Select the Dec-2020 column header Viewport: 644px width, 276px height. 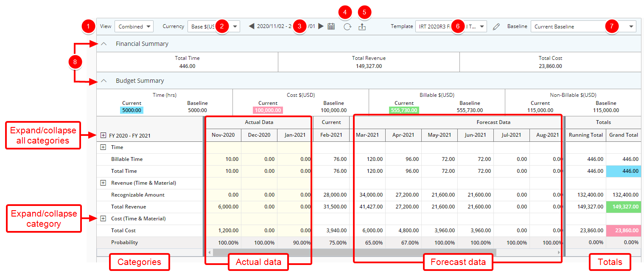point(259,135)
